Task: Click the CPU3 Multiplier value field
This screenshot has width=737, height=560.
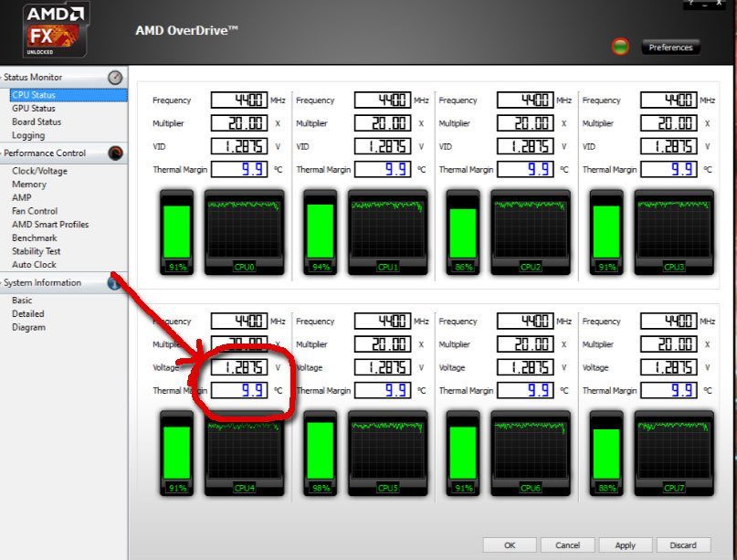Action: [669, 123]
